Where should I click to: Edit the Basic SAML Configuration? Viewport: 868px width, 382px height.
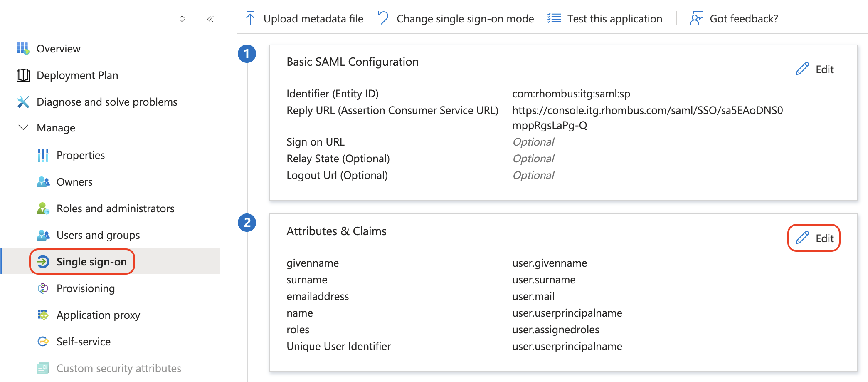point(815,69)
